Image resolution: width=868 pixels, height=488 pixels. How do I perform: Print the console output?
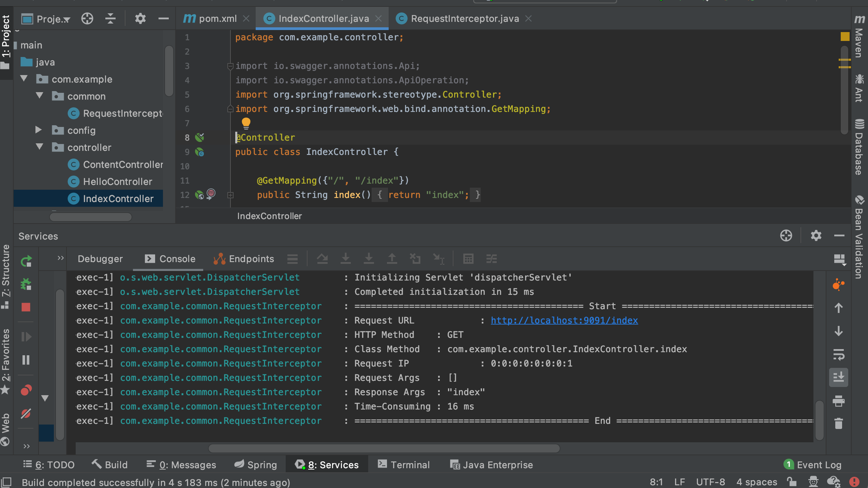[x=839, y=401]
